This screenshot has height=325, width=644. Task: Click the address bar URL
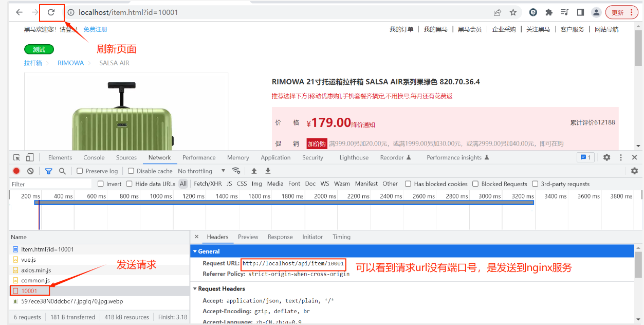coord(128,12)
